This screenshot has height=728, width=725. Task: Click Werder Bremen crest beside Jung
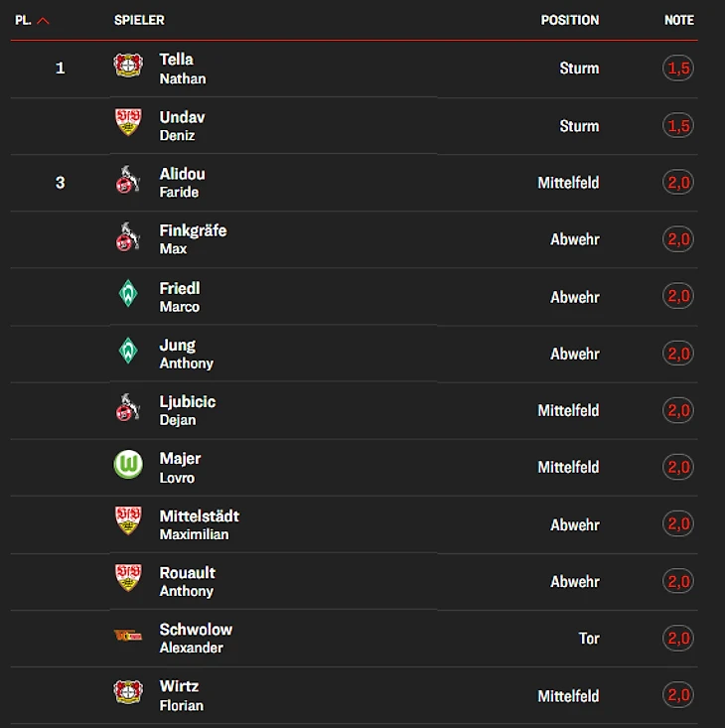coord(128,352)
